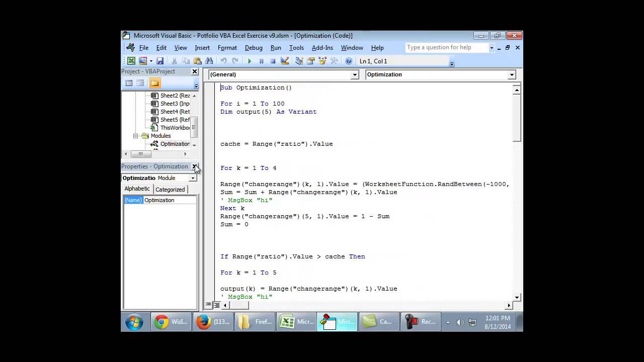This screenshot has height=362, width=644.
Task: Open the toolbar options arrow after Ln 1, Col 1
Action: click(x=452, y=63)
